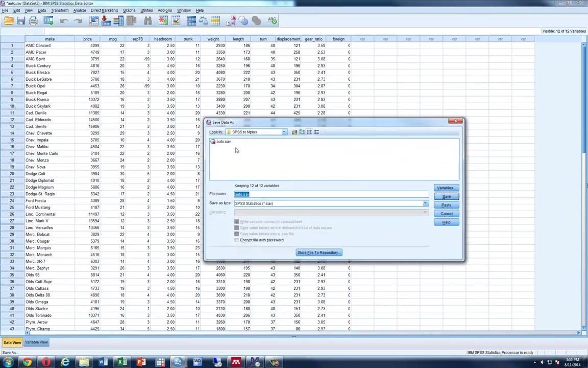Viewport: 588px width, 368px height.
Task: Click the Windows Start button
Action: (x=8, y=362)
